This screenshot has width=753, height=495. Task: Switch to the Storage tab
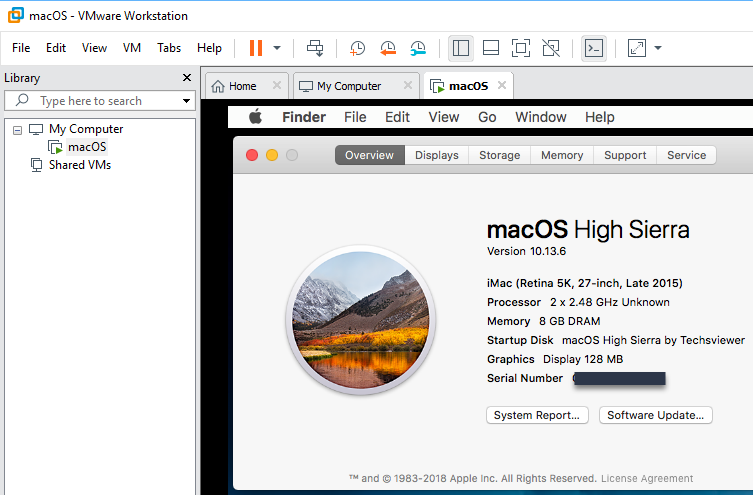(499, 155)
